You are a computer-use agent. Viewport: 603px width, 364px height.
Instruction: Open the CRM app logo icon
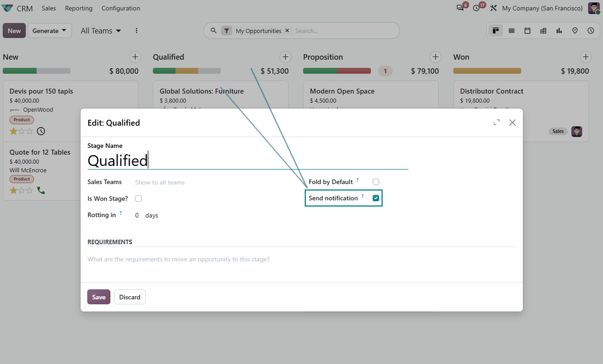click(x=7, y=8)
